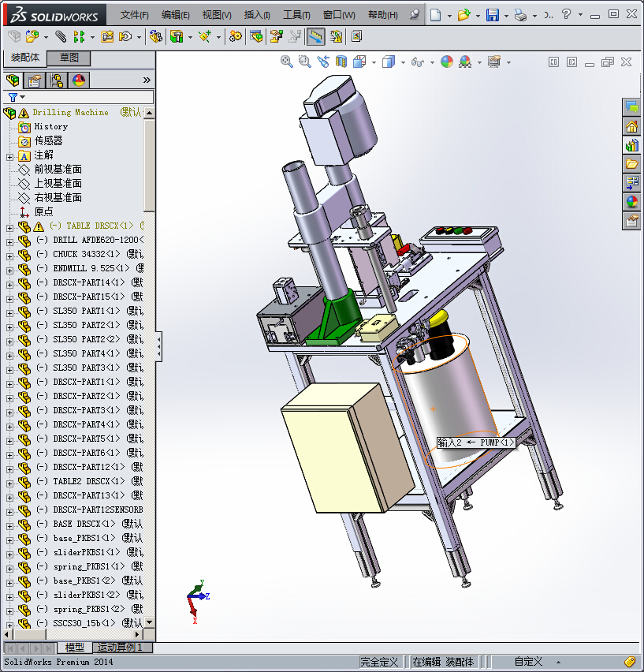Select 右视基准面 plane in tree
This screenshot has width=644, height=672.
[58, 197]
